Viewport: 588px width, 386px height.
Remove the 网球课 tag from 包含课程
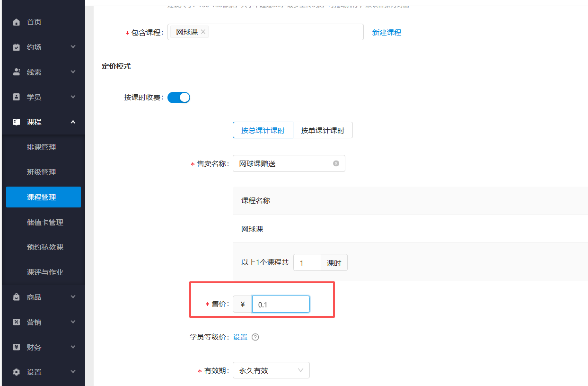click(202, 31)
